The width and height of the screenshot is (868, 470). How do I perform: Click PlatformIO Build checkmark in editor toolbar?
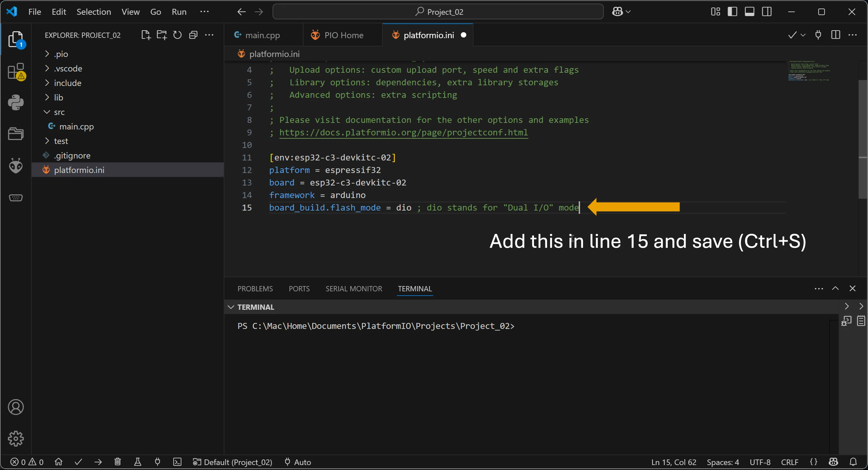[x=792, y=35]
